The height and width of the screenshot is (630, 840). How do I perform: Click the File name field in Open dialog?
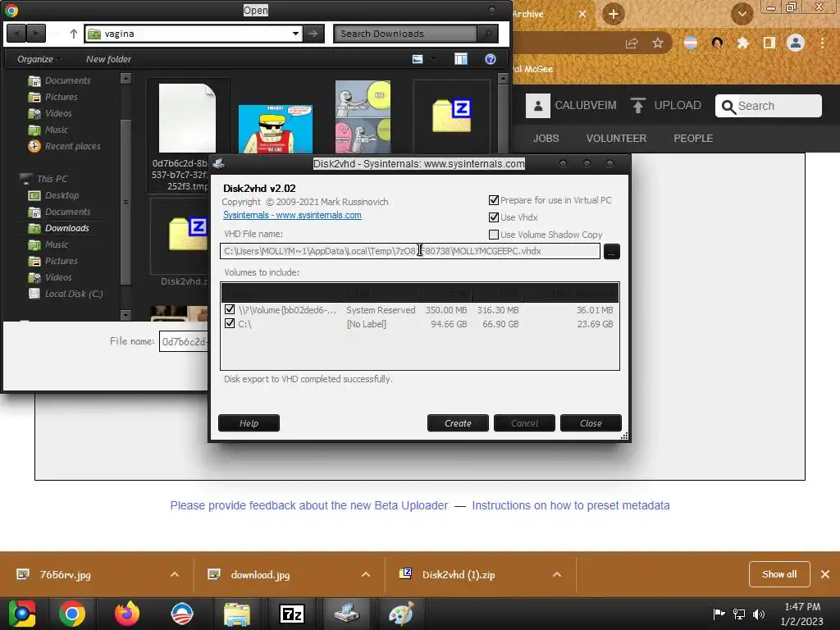tap(184, 342)
